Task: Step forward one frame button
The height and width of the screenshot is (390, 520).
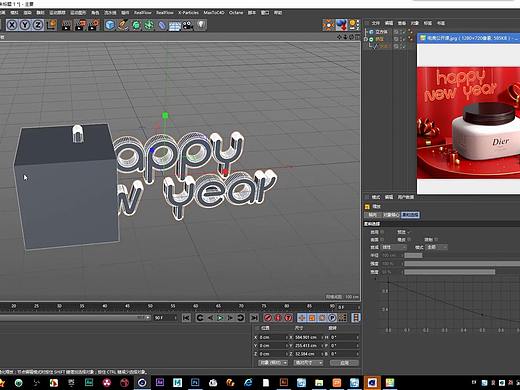Action: 230,318
